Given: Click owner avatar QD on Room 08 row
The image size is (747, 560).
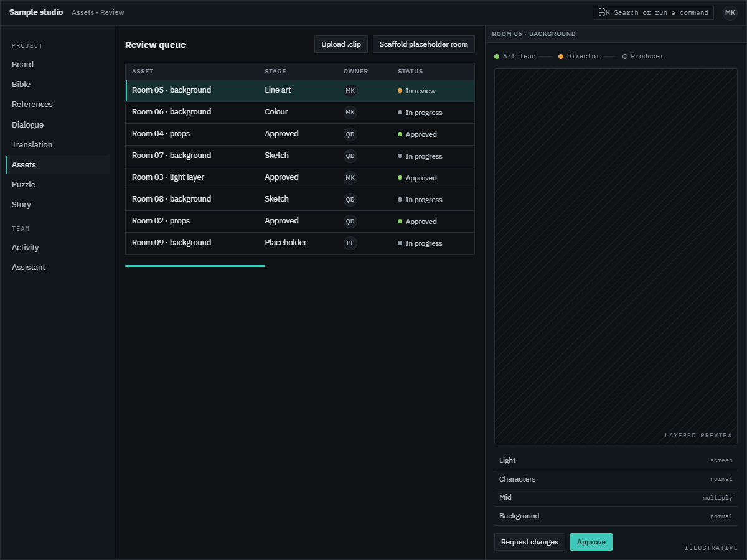Looking at the screenshot, I should [350, 200].
